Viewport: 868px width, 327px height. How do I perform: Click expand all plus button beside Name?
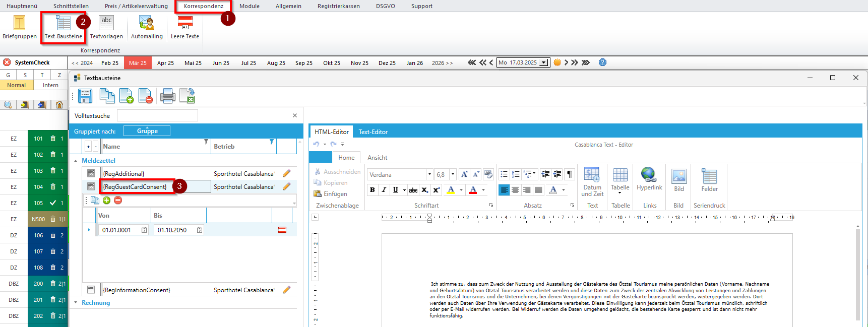88,147
